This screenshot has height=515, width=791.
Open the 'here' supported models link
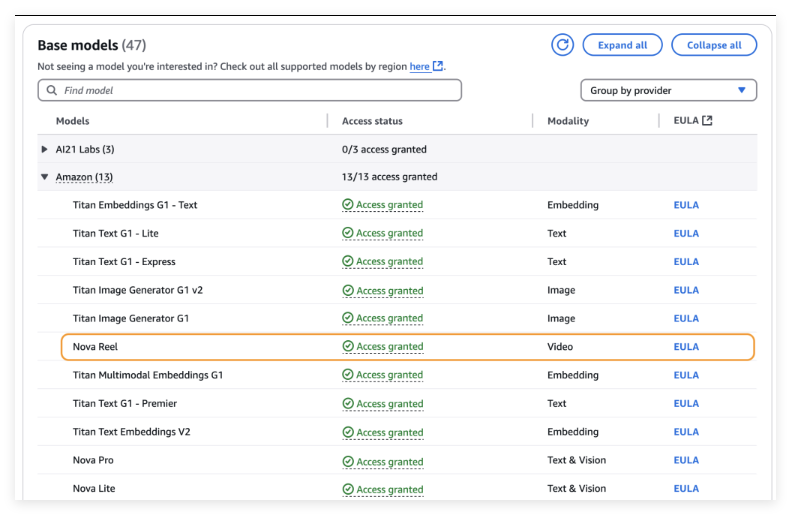pos(419,66)
